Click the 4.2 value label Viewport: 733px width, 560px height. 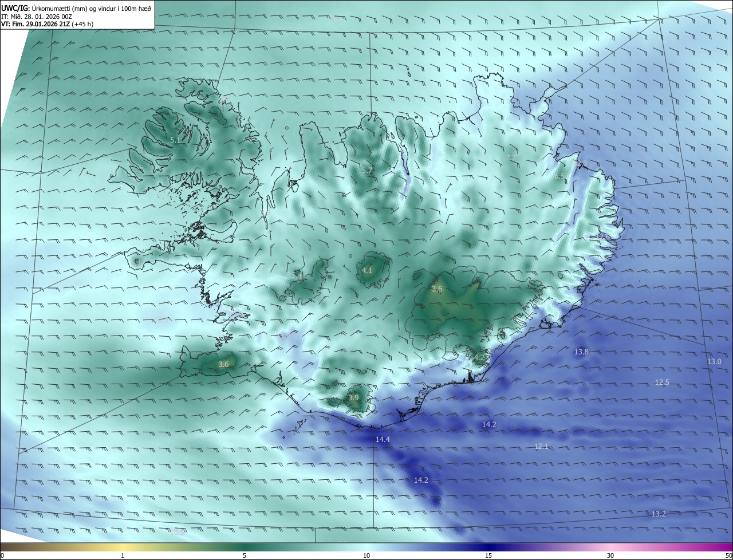479,358
